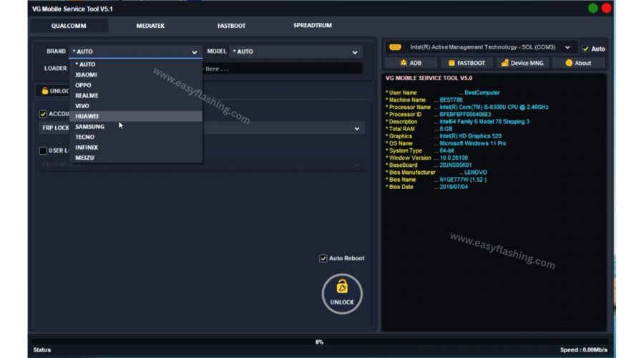The width and height of the screenshot is (644, 358).
Task: Click the BEST786 machine name value
Action: pos(451,100)
